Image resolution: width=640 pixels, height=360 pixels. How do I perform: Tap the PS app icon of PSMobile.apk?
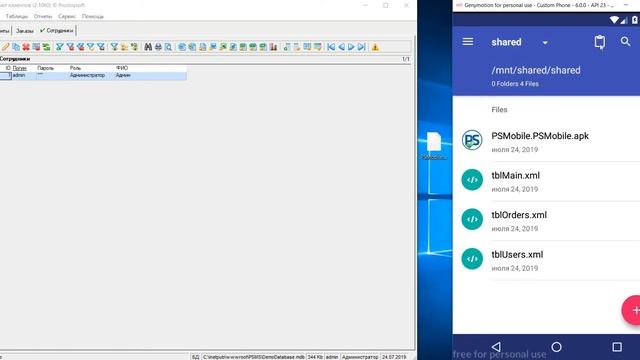point(472,140)
